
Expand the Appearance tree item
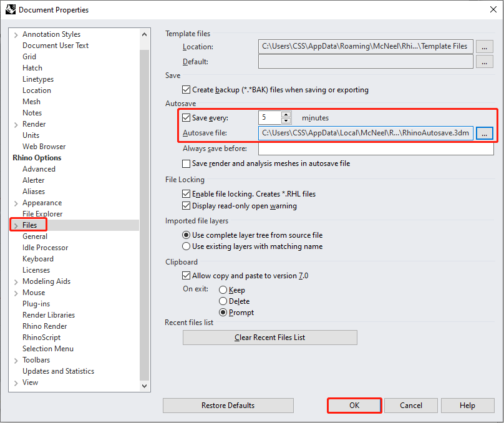(x=15, y=203)
